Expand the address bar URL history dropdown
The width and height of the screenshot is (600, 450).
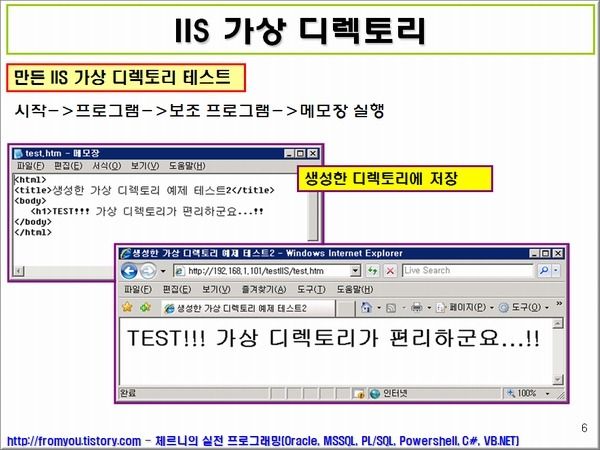(x=355, y=271)
